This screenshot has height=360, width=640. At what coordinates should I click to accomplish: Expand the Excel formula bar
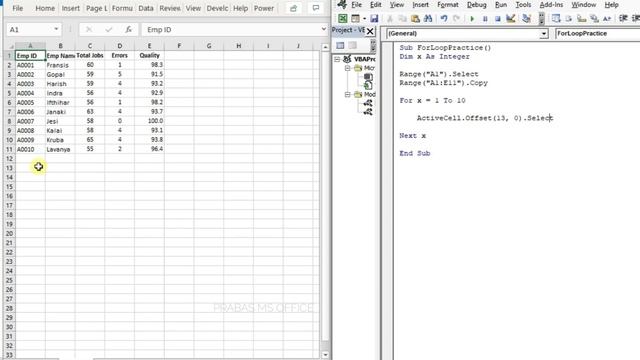[x=324, y=29]
